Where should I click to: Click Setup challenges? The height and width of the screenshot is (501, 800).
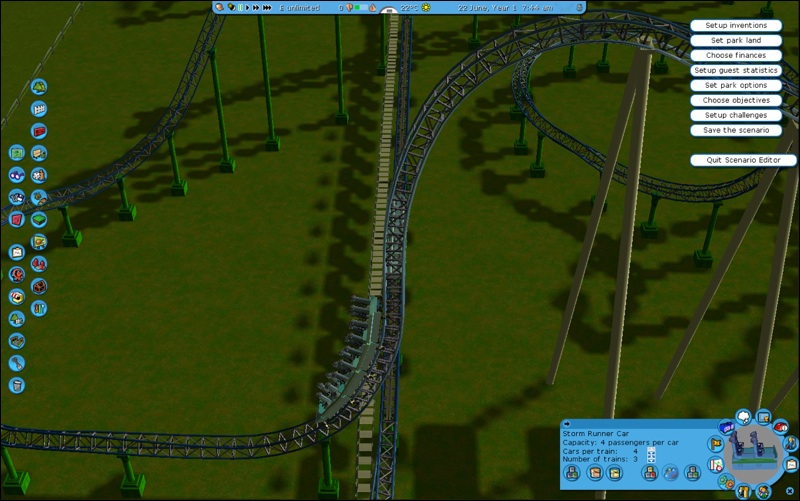pos(736,115)
